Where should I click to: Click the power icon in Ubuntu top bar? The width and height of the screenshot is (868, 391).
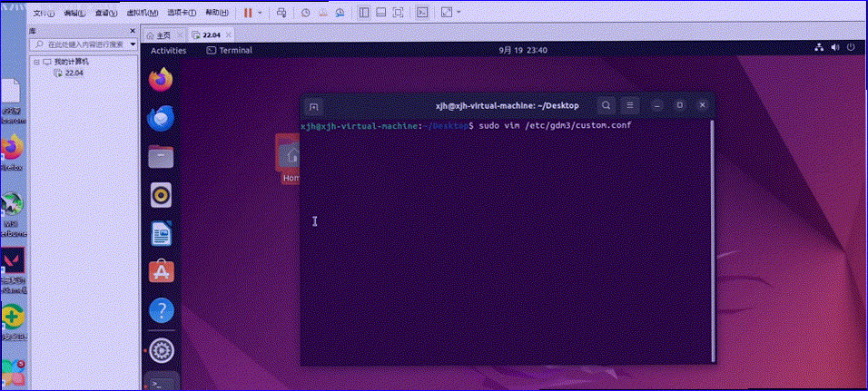[x=852, y=49]
